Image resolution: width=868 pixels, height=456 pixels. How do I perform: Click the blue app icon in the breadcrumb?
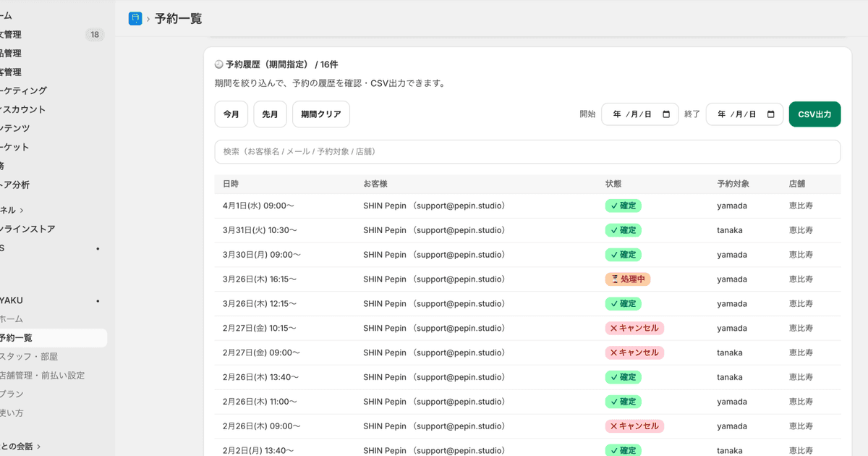(135, 18)
